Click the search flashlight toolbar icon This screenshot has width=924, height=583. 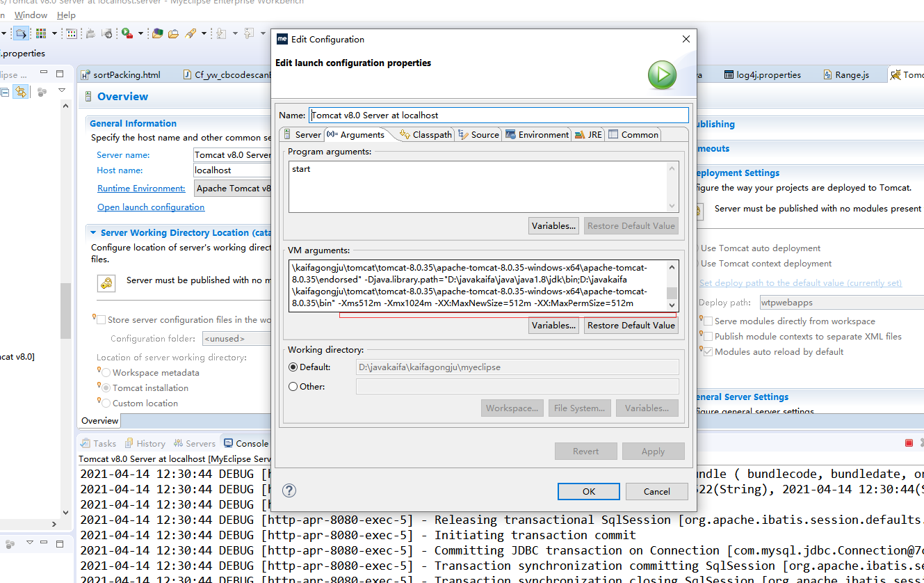[190, 33]
